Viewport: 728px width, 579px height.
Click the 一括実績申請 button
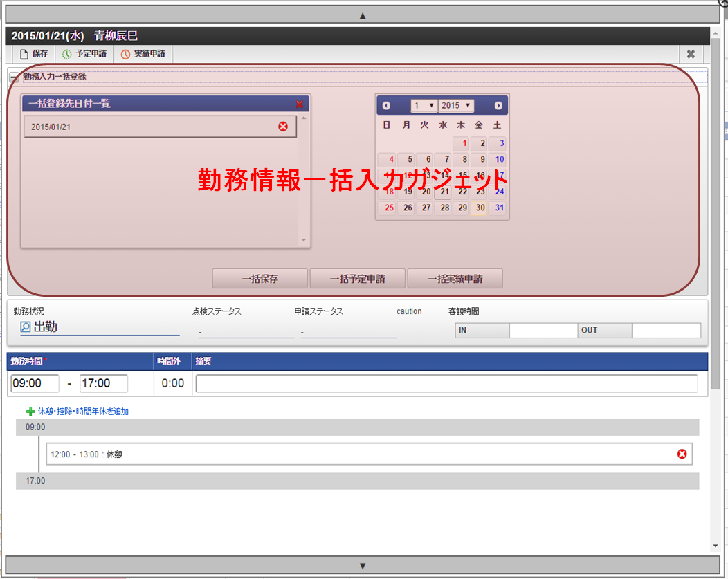(455, 278)
